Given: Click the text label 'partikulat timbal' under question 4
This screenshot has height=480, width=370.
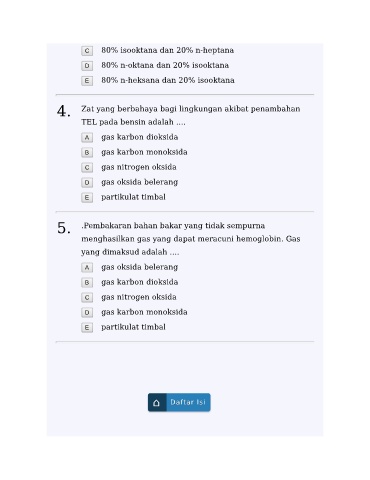Looking at the screenshot, I should click(133, 197).
